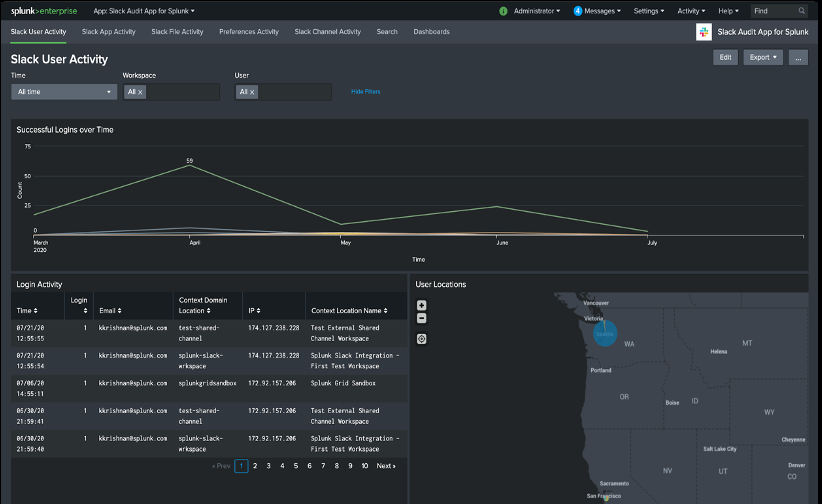
Task: Sort by Context Location Name column
Action: (349, 310)
